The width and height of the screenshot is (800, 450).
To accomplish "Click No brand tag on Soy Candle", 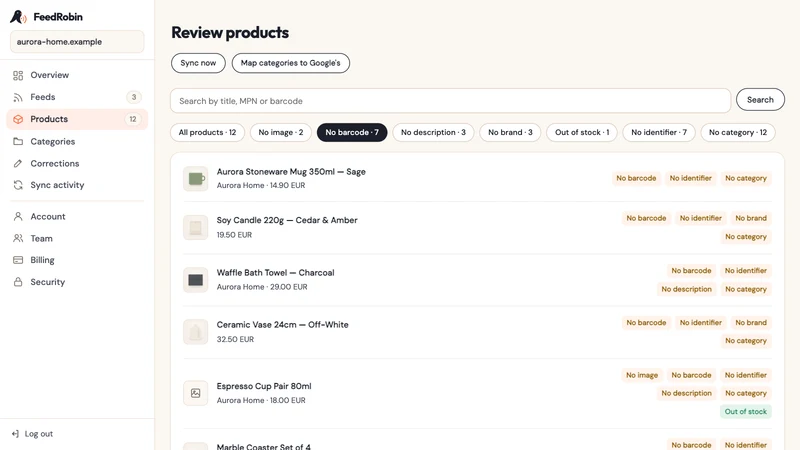I will [751, 218].
